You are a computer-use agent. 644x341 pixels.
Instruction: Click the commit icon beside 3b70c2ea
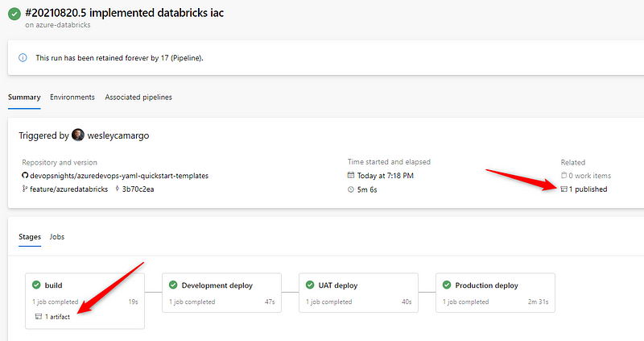[x=117, y=189]
